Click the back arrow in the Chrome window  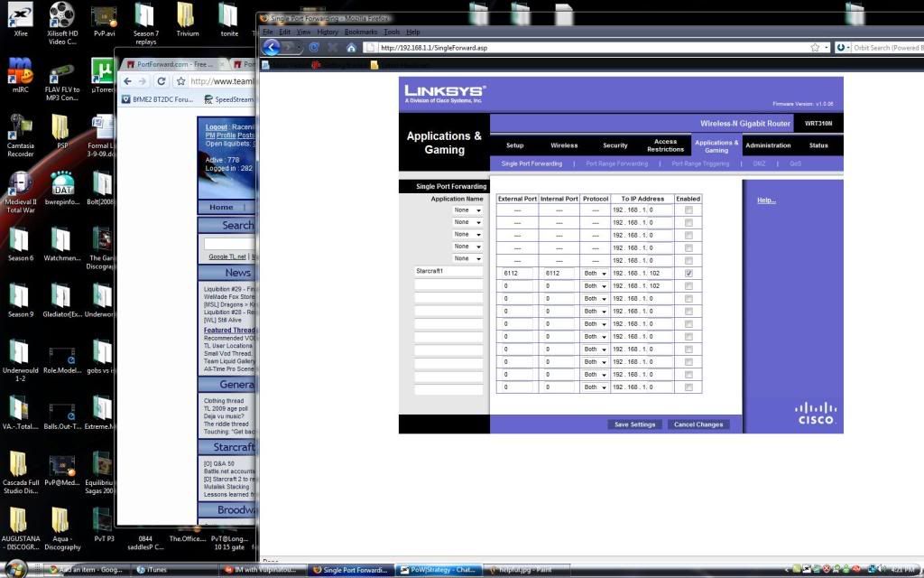[128, 81]
